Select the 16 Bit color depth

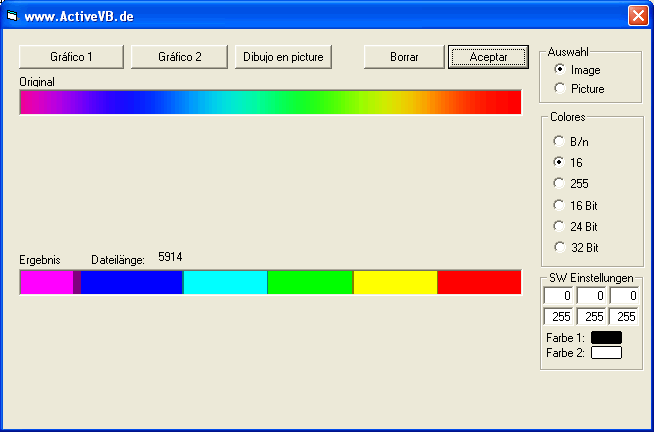tap(559, 205)
